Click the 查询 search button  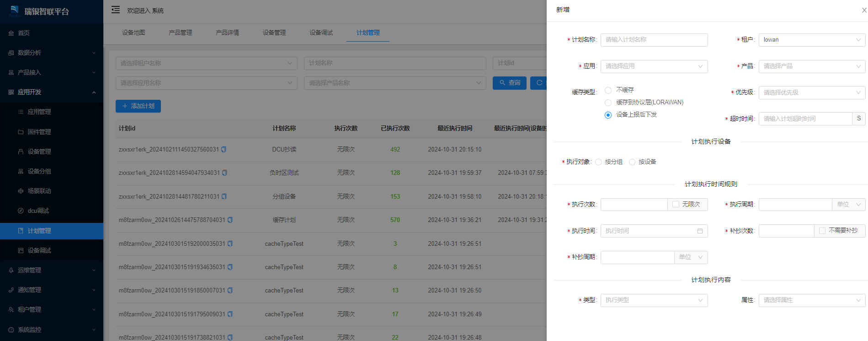pos(510,83)
